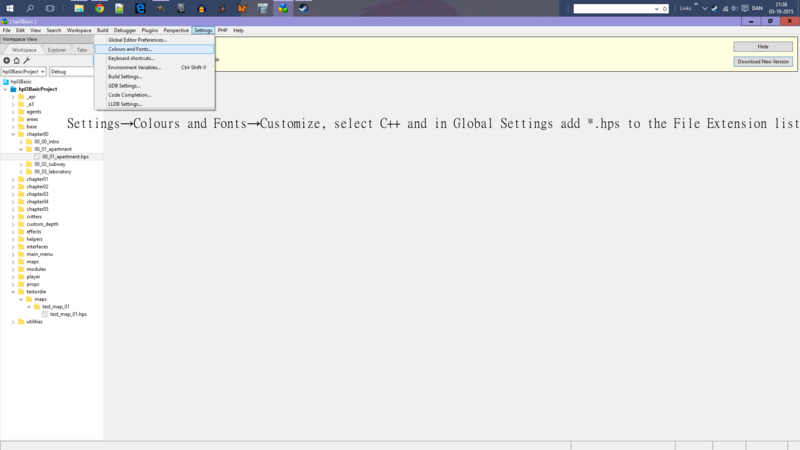The image size is (800, 450).
Task: Click the home icon in Workspace View
Action: pos(16,60)
